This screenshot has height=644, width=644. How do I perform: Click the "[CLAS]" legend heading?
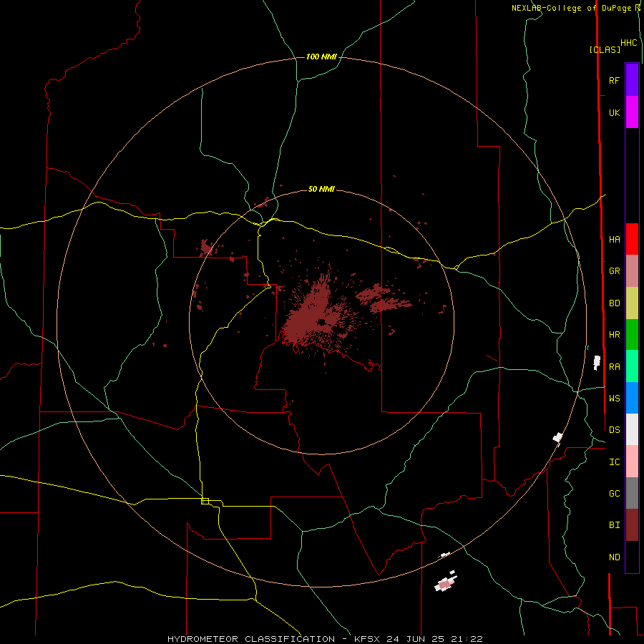[605, 49]
